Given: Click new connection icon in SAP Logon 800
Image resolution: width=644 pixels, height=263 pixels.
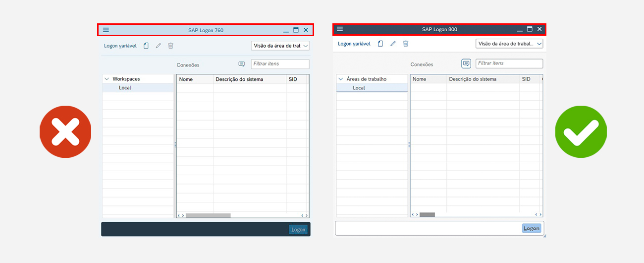Looking at the screenshot, I should (x=380, y=44).
